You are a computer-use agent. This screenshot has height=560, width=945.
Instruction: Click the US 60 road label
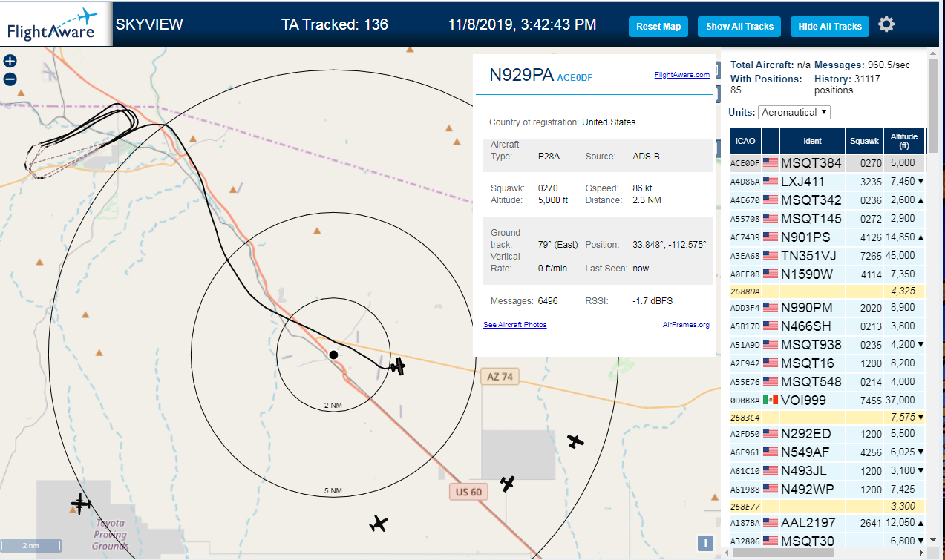(468, 492)
